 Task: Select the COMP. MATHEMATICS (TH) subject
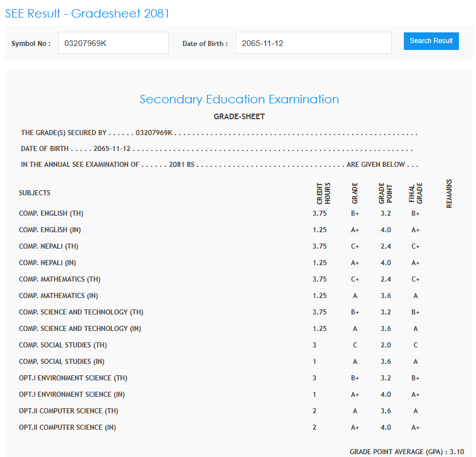pos(60,279)
